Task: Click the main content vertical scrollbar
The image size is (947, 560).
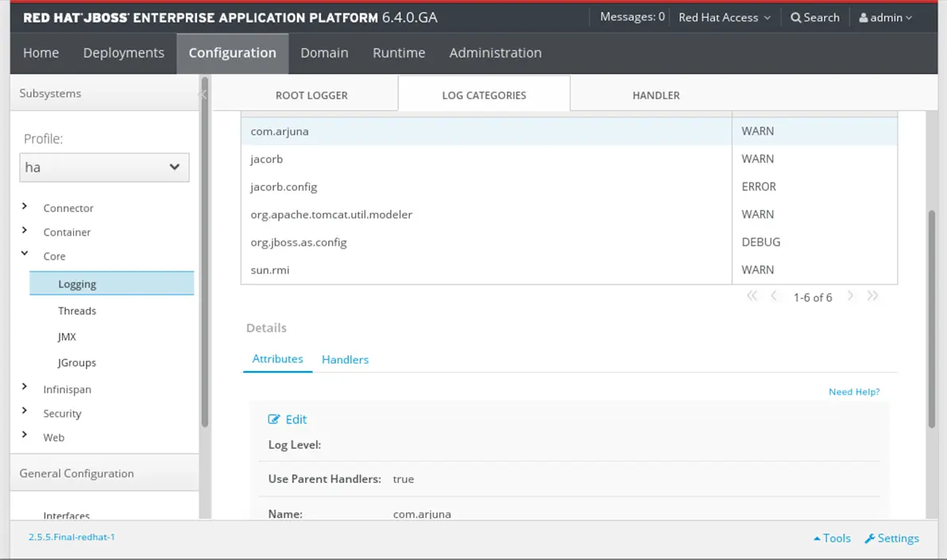Action: click(931, 319)
